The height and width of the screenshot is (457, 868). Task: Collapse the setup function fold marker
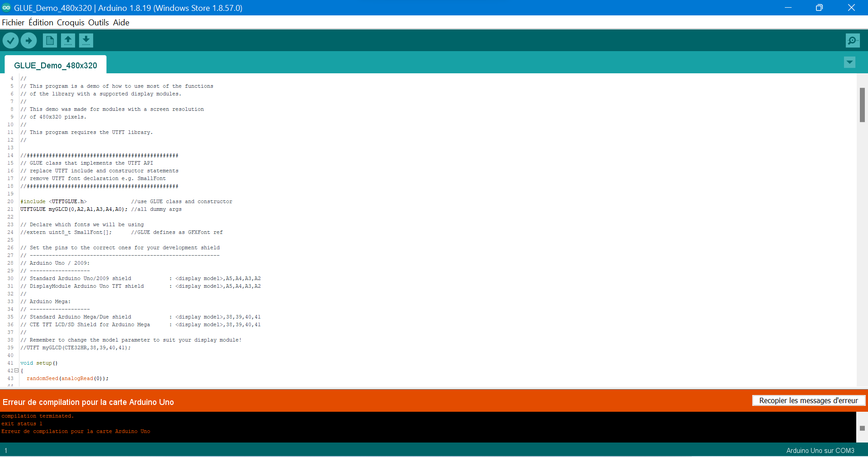click(x=16, y=371)
